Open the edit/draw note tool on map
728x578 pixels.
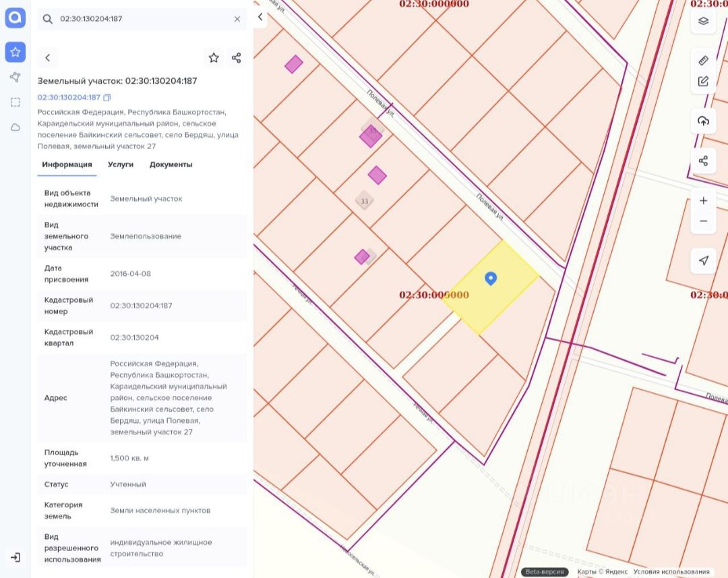(703, 82)
